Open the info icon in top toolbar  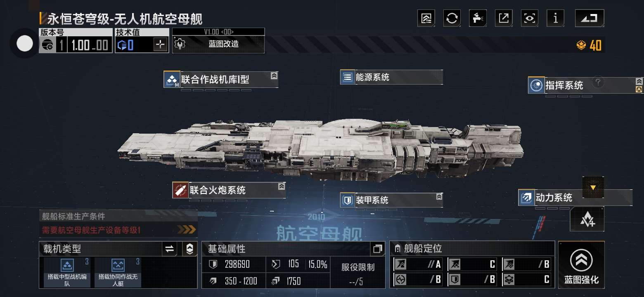(x=556, y=18)
